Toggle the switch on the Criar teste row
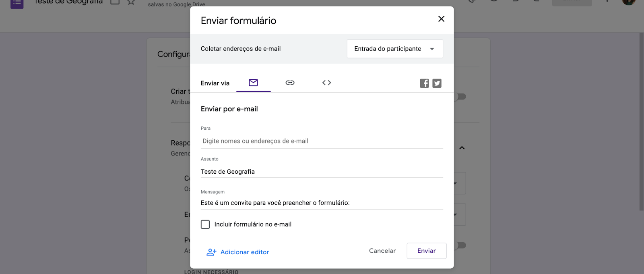This screenshot has height=274, width=644. point(461,97)
